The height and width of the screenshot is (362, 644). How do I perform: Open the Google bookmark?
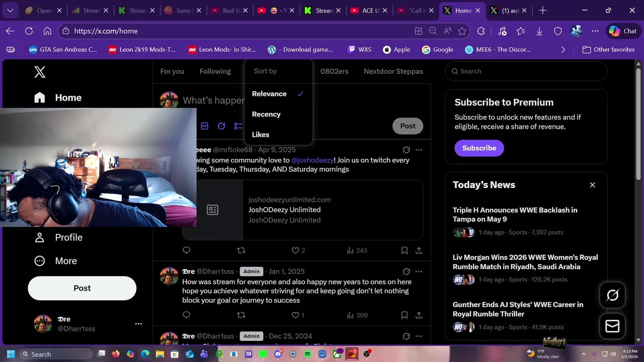tap(438, 50)
